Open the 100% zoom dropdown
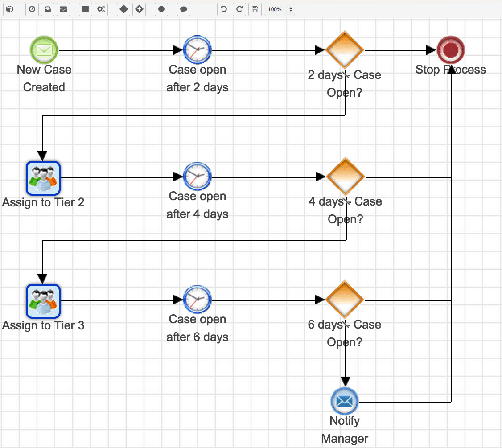Image resolution: width=502 pixels, height=448 pixels. [x=280, y=9]
